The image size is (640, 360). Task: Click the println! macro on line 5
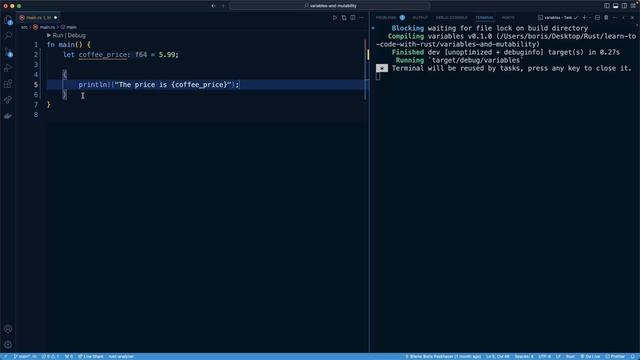tap(95, 84)
